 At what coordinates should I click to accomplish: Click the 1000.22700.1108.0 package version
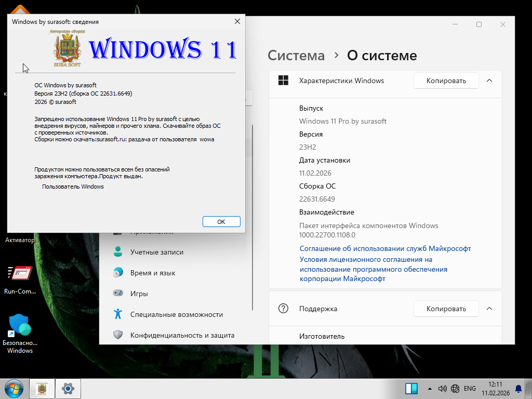[327, 235]
